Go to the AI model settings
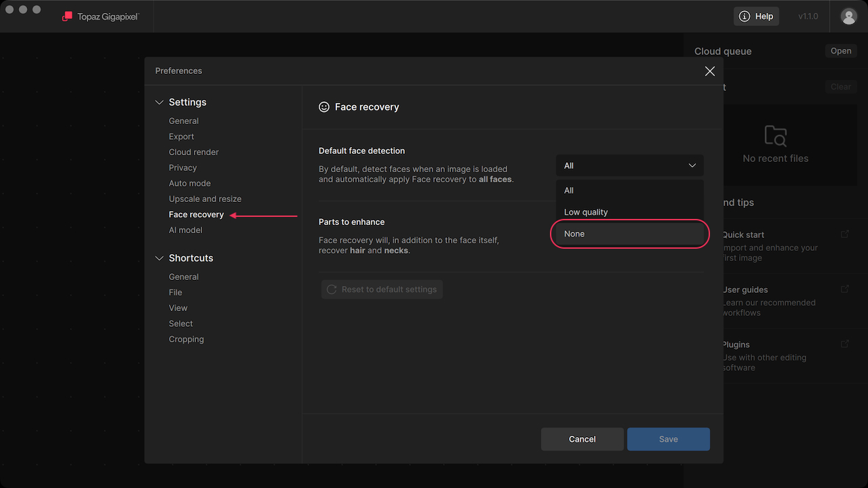Image resolution: width=868 pixels, height=488 pixels. 185,230
